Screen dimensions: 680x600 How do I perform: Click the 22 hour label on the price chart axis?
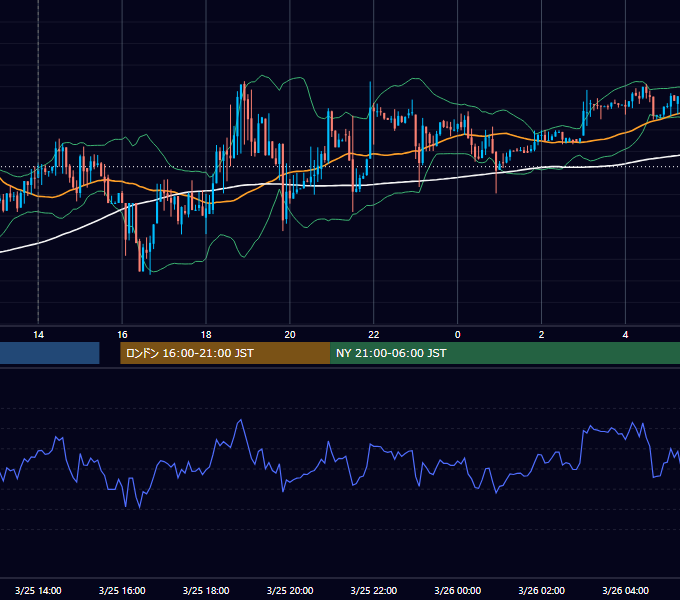point(373,335)
